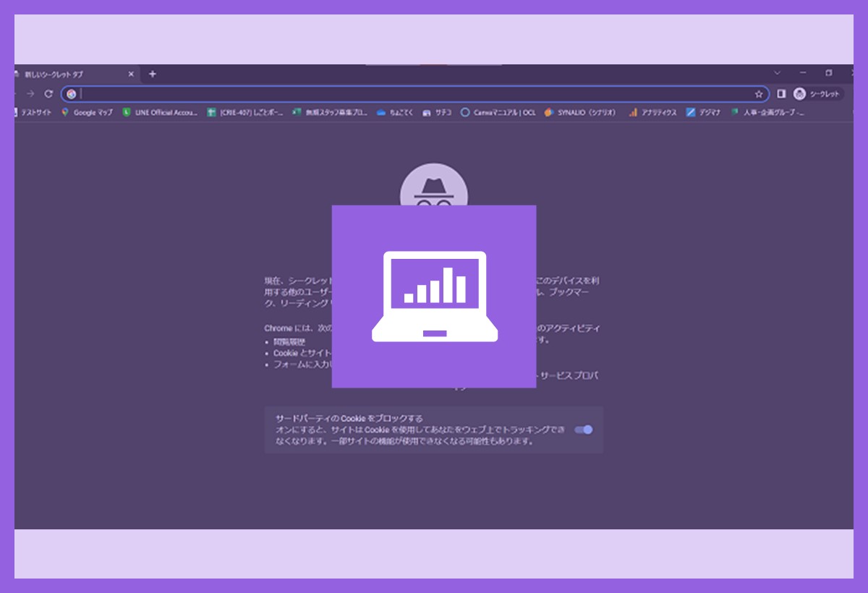868x593 pixels.
Task: Open the アナリティクス bookmark
Action: [652, 113]
